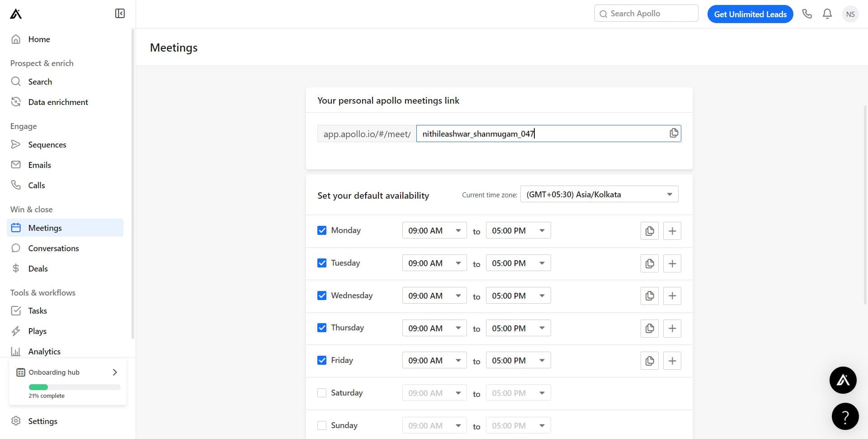Navigate to Deals

65,268
